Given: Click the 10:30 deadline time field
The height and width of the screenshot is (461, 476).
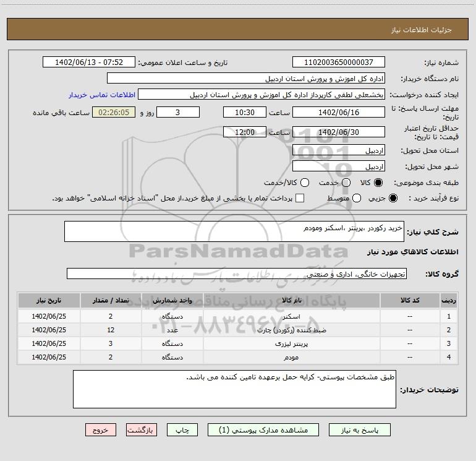Looking at the screenshot, I should (245, 112).
